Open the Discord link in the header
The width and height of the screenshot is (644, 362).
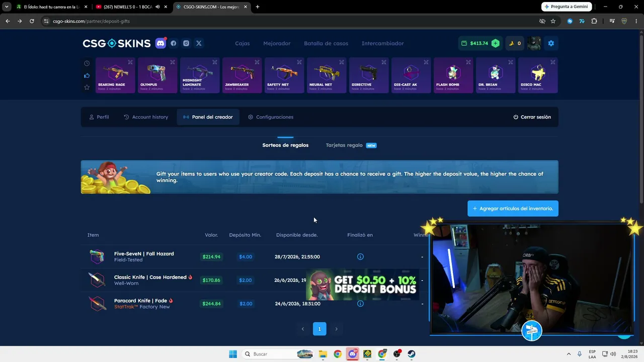tap(160, 43)
